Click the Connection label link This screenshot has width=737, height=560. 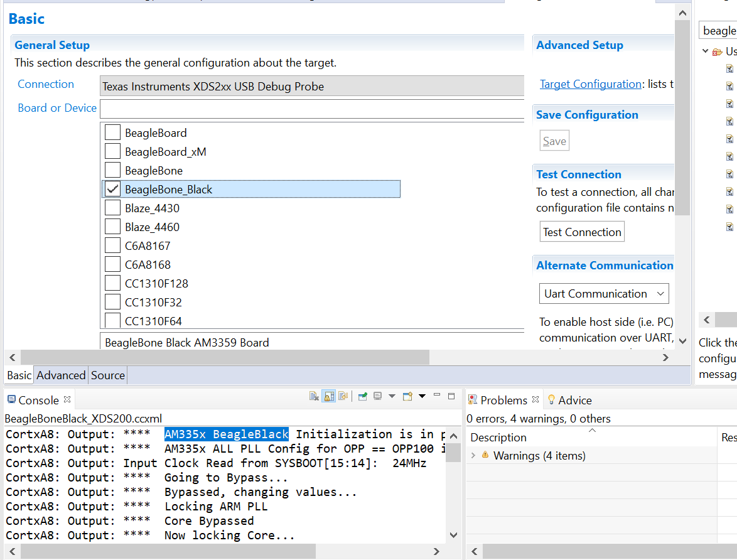[x=46, y=84]
